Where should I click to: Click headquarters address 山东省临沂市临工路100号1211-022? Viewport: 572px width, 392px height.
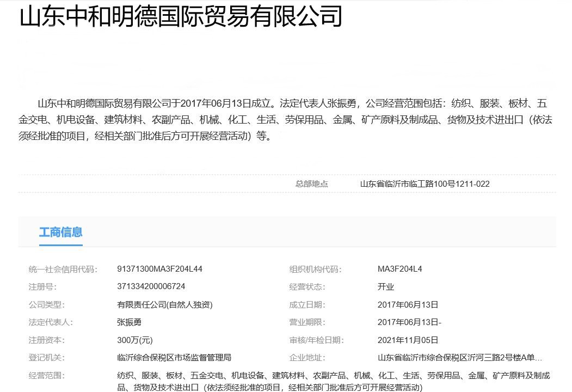coord(425,183)
